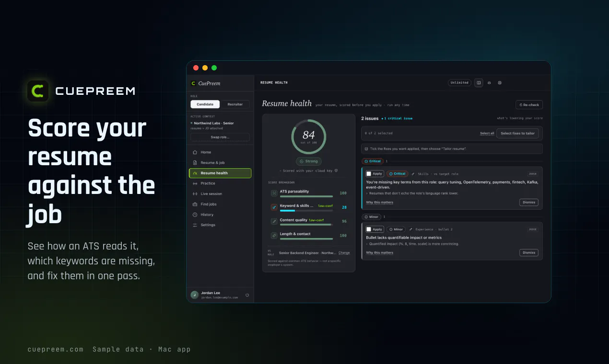The width and height of the screenshot is (609, 364).
Task: Collapse the Minor issues group header
Action: [371, 217]
